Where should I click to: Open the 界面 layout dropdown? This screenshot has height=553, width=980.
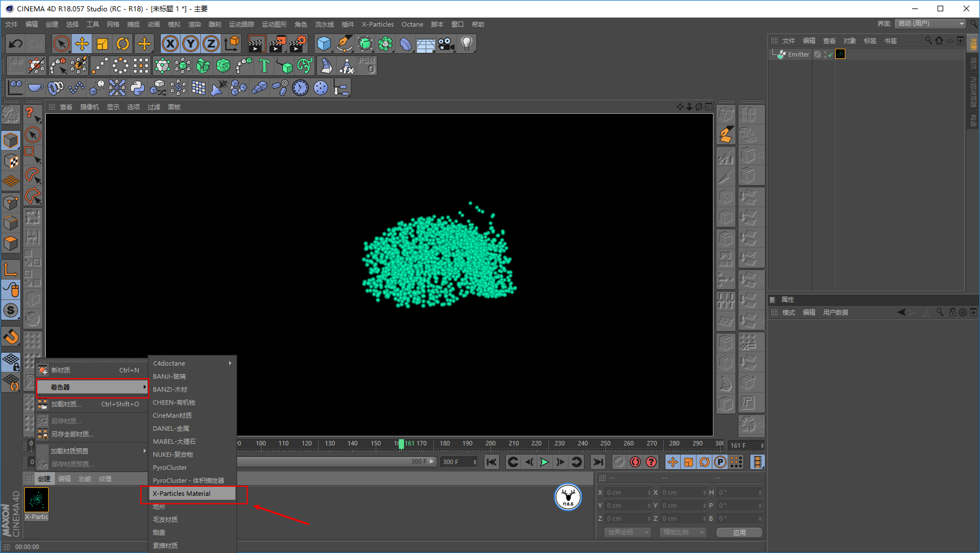pyautogui.click(x=930, y=24)
